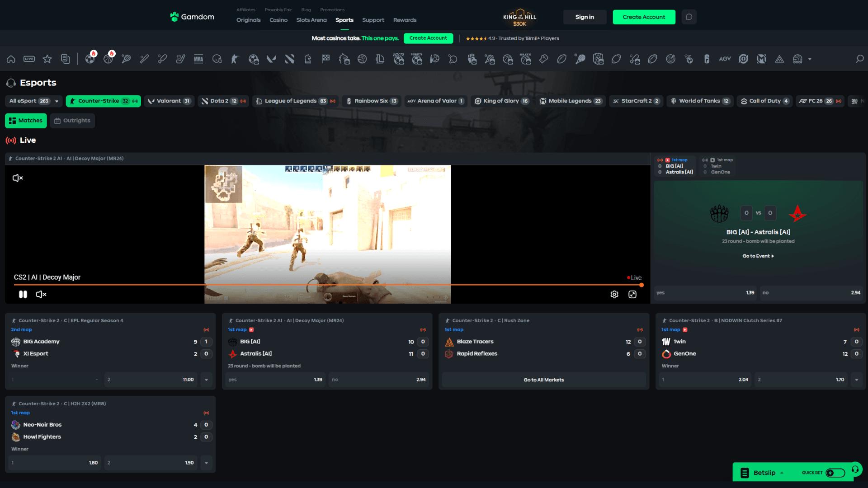868x488 pixels.
Task: Open the home icon in sports bar
Action: (11, 59)
